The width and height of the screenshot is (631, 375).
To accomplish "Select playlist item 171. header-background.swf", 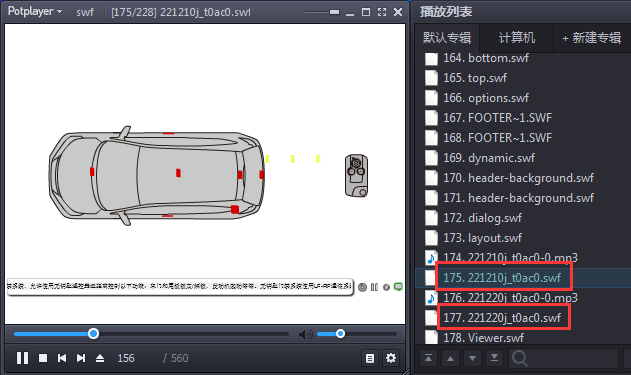I will click(x=518, y=198).
